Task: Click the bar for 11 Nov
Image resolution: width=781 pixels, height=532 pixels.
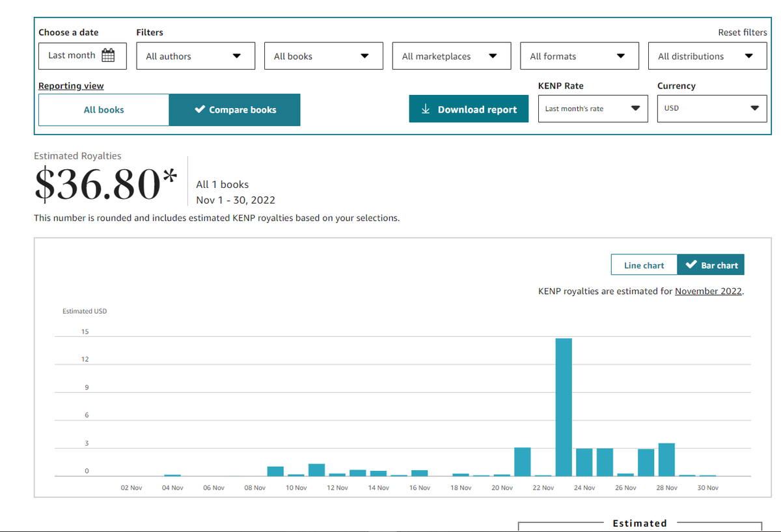Action: (x=317, y=470)
